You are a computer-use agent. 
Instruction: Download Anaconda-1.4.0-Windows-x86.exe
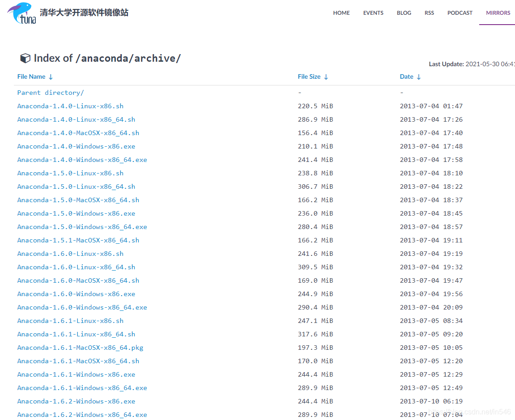point(76,146)
